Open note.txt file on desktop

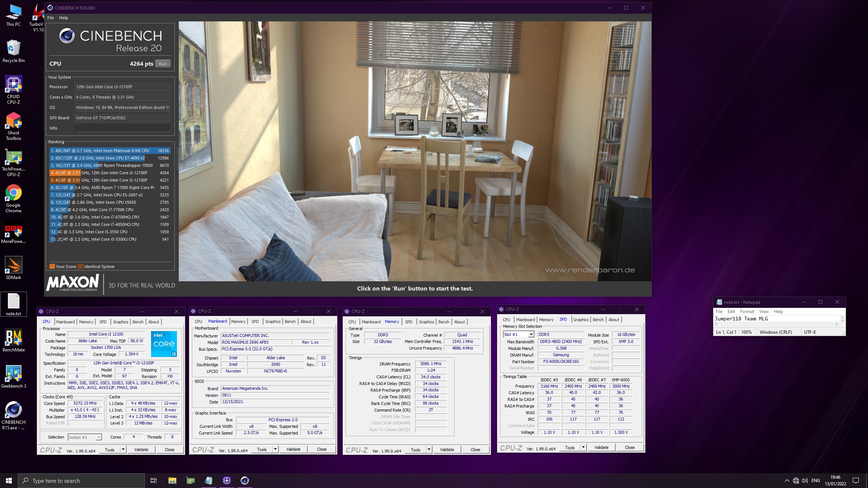click(13, 304)
